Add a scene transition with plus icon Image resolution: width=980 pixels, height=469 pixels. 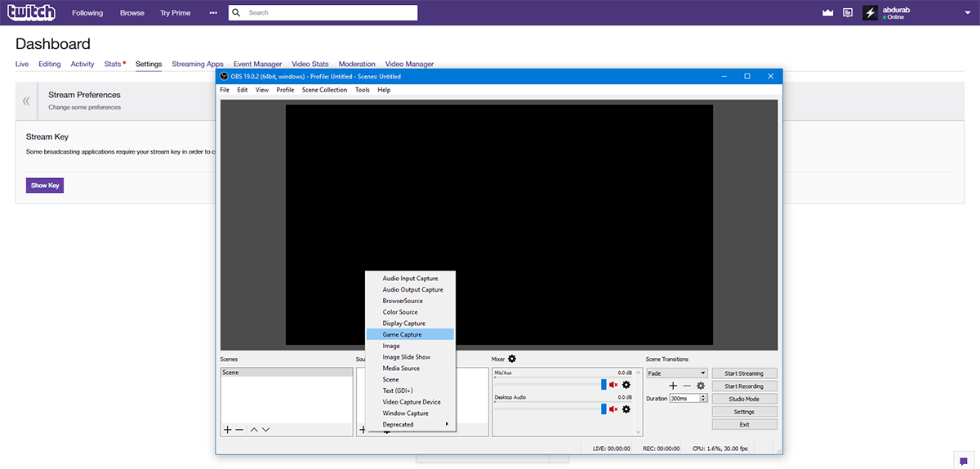pyautogui.click(x=673, y=386)
